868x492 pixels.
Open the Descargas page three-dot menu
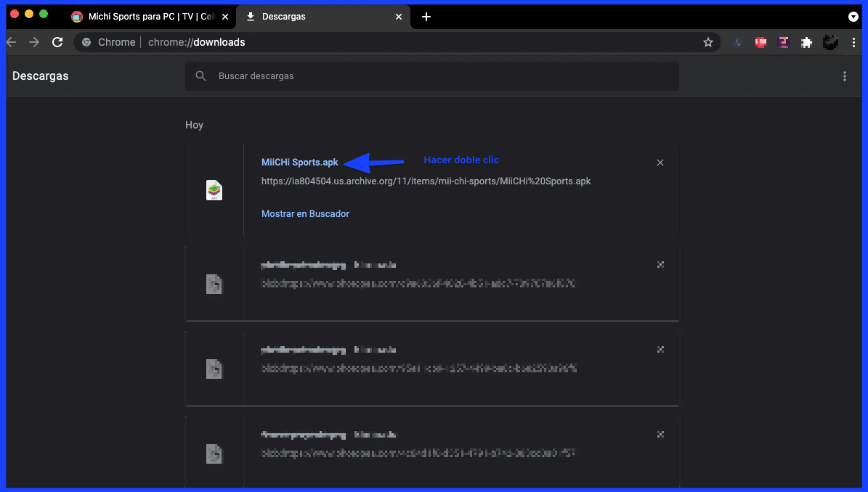845,75
